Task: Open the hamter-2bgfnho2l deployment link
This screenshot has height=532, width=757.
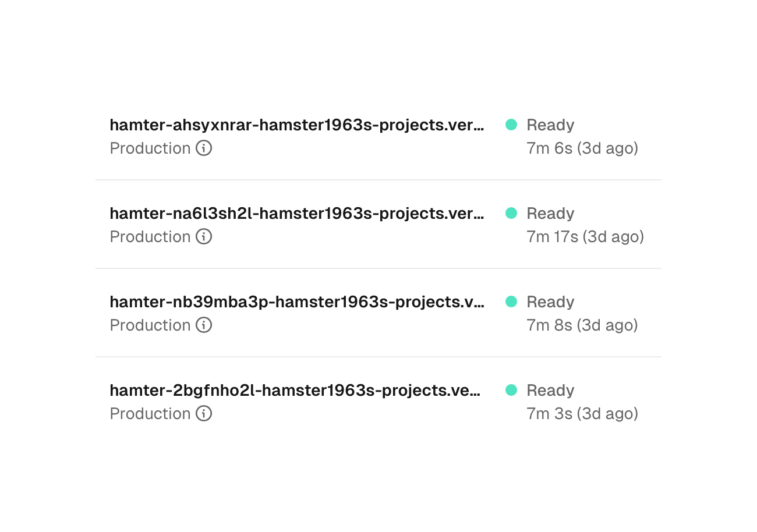Action: [x=295, y=390]
